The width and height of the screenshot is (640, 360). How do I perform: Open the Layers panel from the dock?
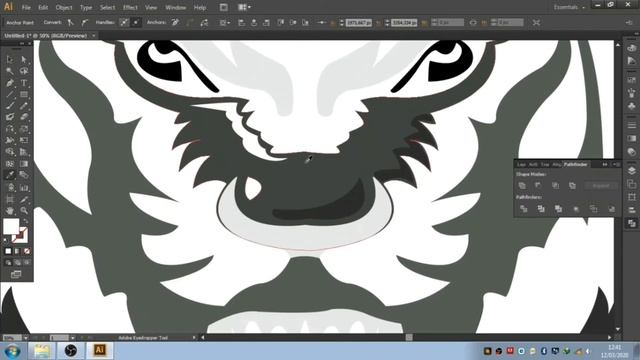pyautogui.click(x=631, y=170)
